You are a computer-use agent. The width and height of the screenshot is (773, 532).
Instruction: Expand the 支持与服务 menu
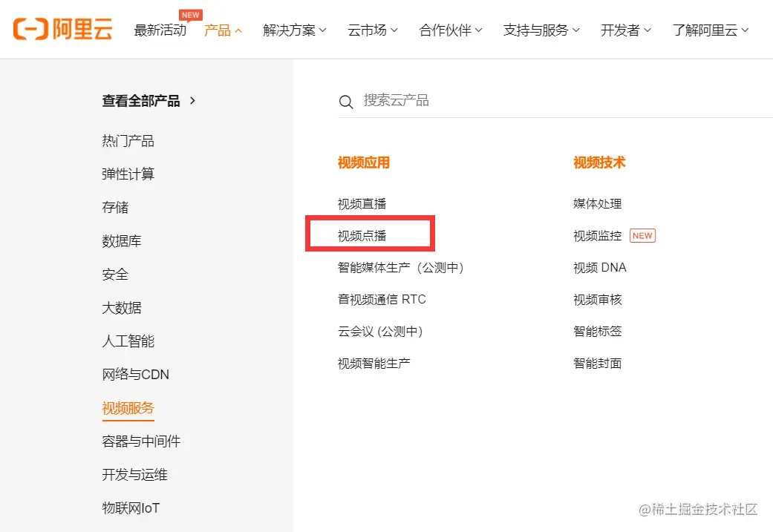[541, 30]
